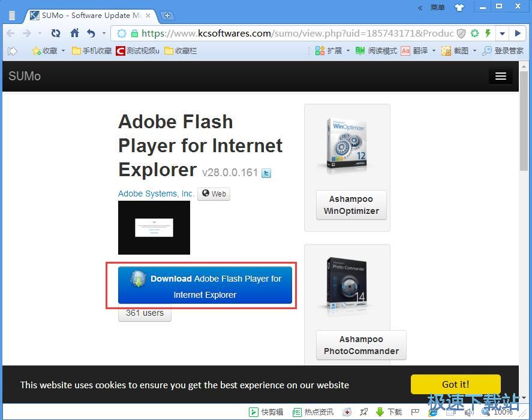Expand the 收藏 dropdown arrow

tap(63, 51)
